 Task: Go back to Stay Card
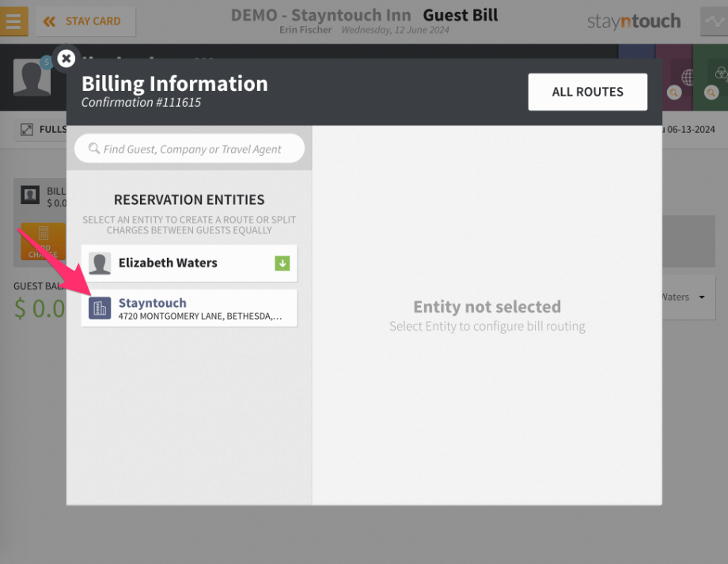tap(86, 22)
